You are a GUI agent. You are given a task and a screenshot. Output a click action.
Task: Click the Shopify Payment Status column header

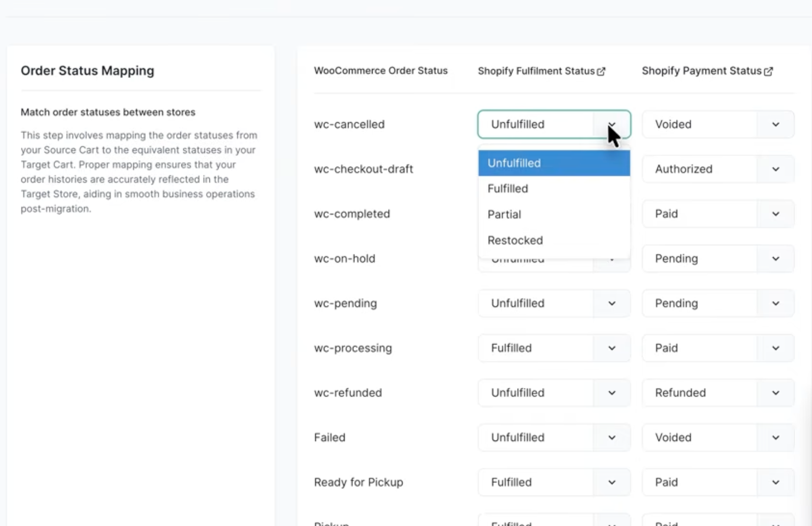point(702,71)
